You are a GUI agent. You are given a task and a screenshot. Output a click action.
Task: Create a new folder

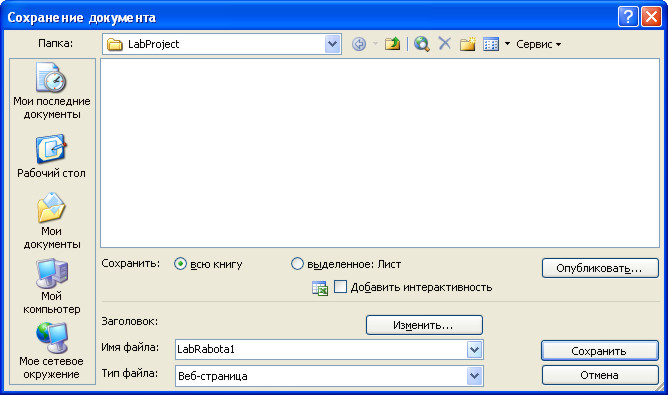(467, 44)
